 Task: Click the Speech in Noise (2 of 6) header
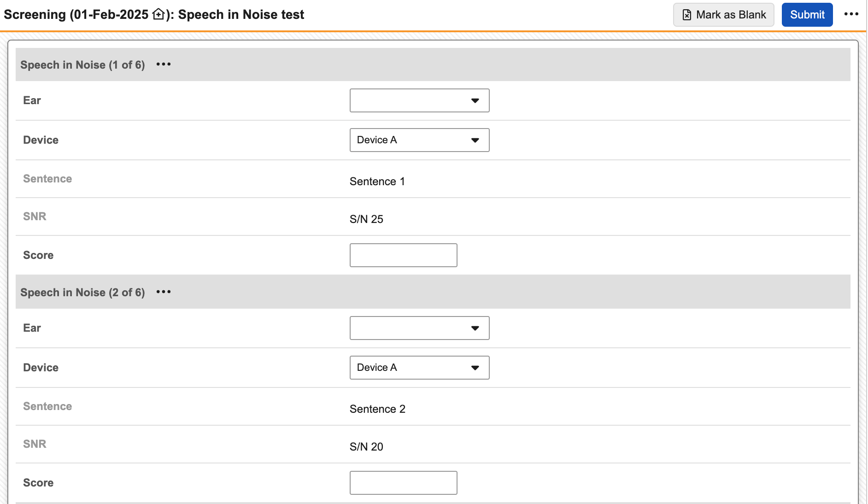[x=82, y=293]
